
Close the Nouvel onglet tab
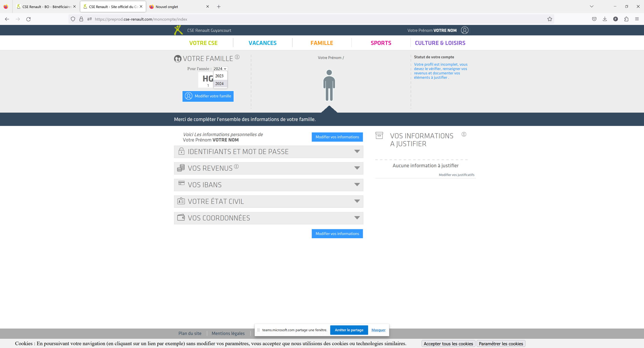click(207, 7)
